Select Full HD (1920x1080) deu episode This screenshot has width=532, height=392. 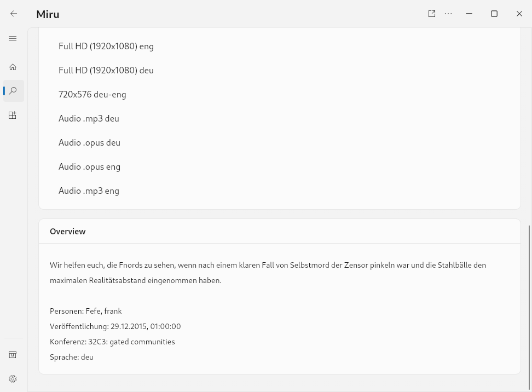(279, 70)
